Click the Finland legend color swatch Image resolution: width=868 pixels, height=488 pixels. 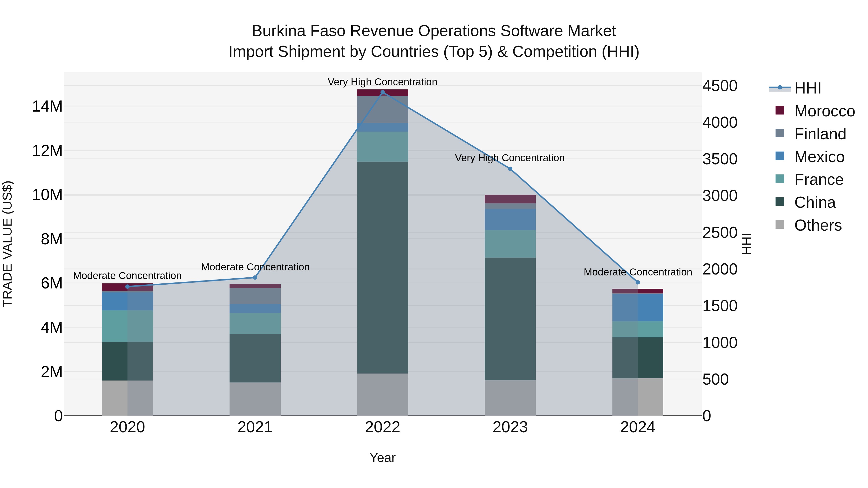[x=780, y=133]
